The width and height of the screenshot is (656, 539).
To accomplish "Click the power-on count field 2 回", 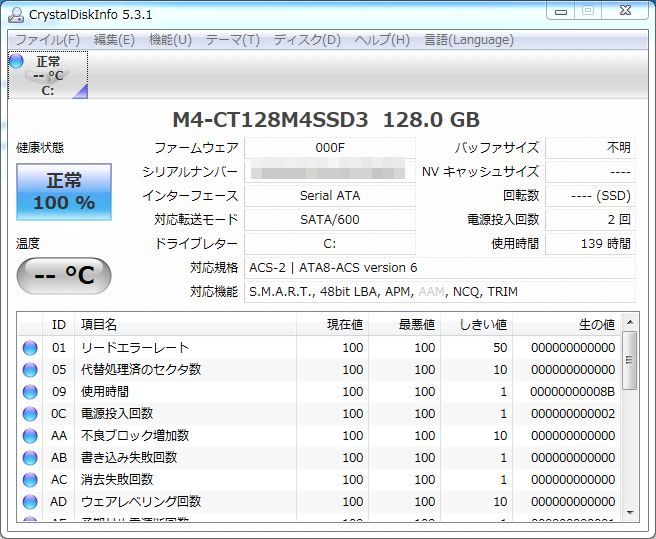I will coord(590,219).
